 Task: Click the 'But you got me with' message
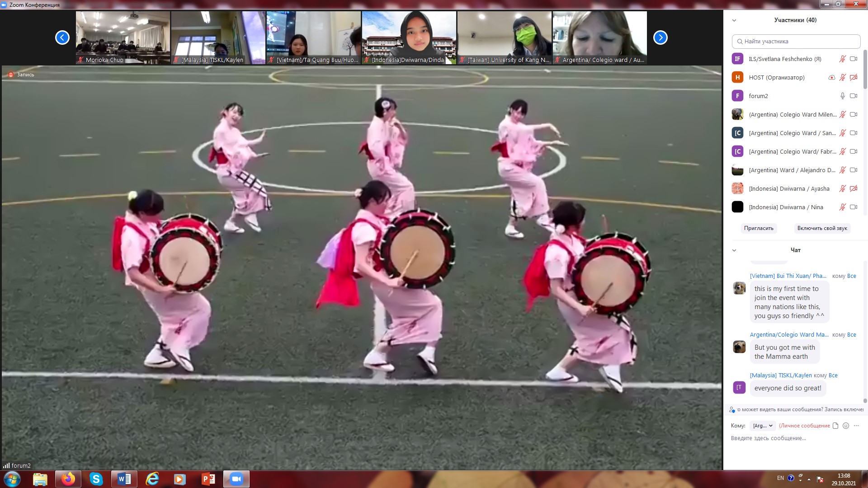click(784, 352)
